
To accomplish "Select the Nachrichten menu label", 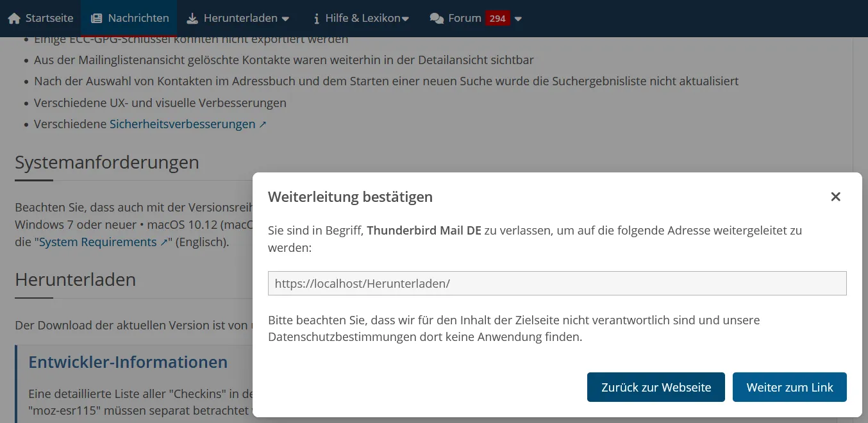I will point(138,19).
